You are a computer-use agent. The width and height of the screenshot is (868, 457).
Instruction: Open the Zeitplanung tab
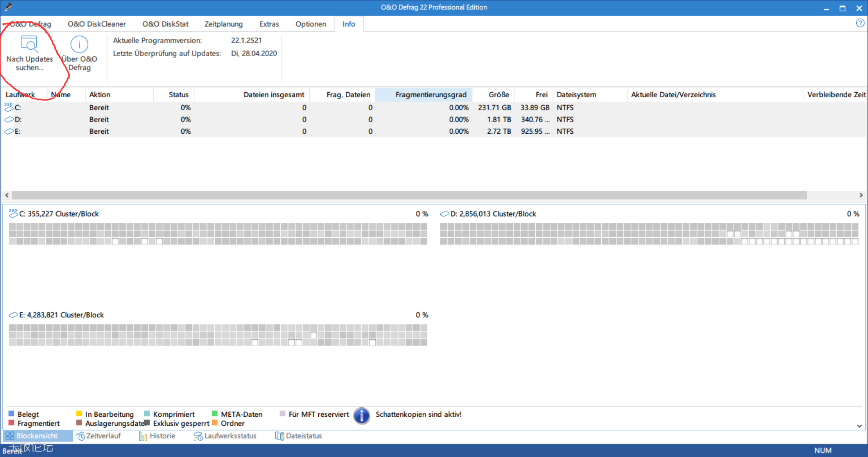tap(223, 24)
